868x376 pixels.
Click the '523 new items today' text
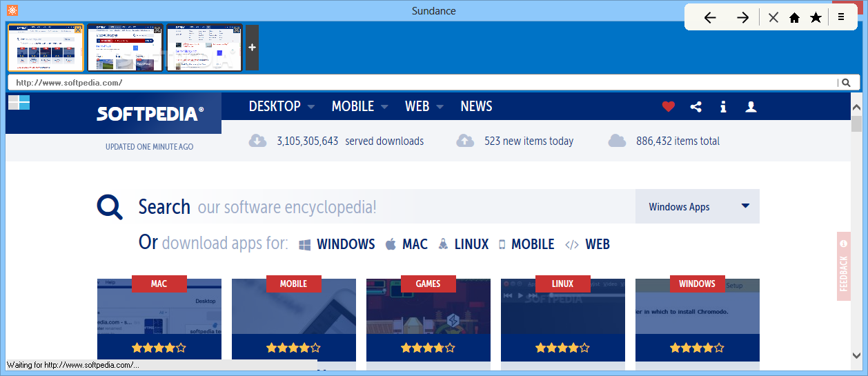[x=529, y=141]
